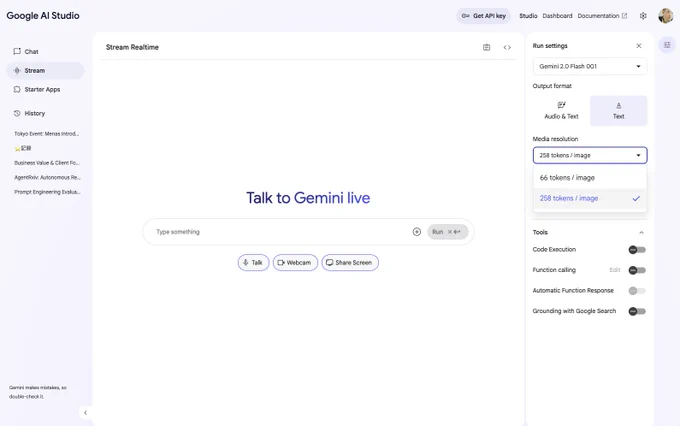Open the 'Business Value & Client Fo...' history entry

pyautogui.click(x=46, y=163)
